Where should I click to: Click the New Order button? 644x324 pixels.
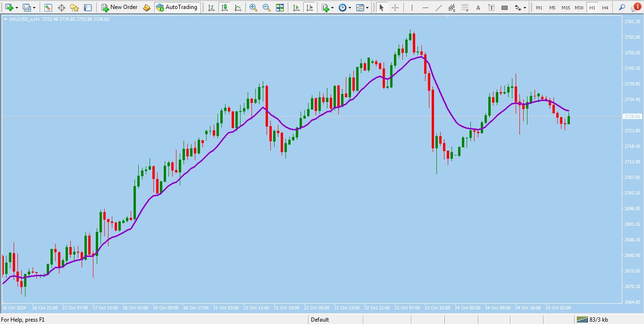pos(119,8)
